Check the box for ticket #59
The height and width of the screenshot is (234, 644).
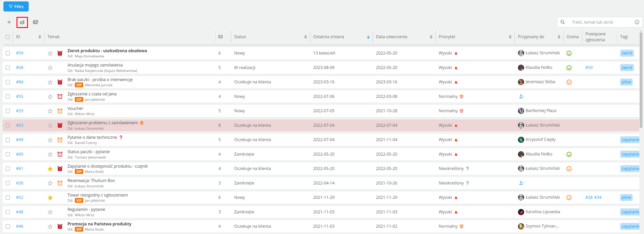(x=8, y=53)
